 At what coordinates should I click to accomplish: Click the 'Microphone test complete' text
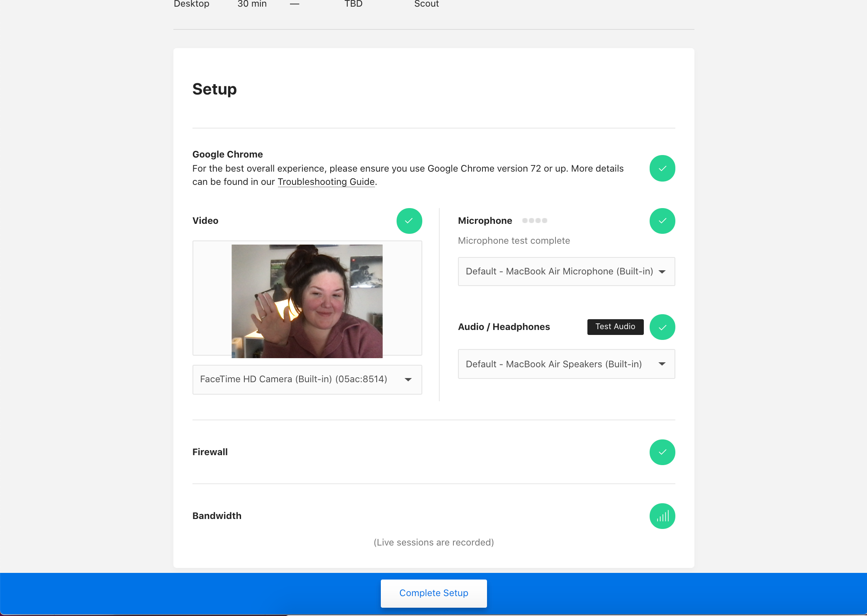(x=514, y=240)
